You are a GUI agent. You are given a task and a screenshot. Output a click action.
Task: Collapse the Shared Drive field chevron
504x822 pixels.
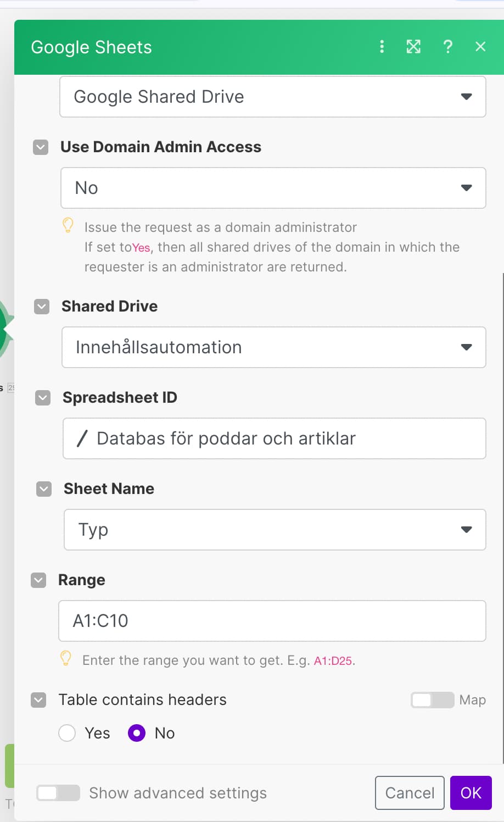(42, 307)
